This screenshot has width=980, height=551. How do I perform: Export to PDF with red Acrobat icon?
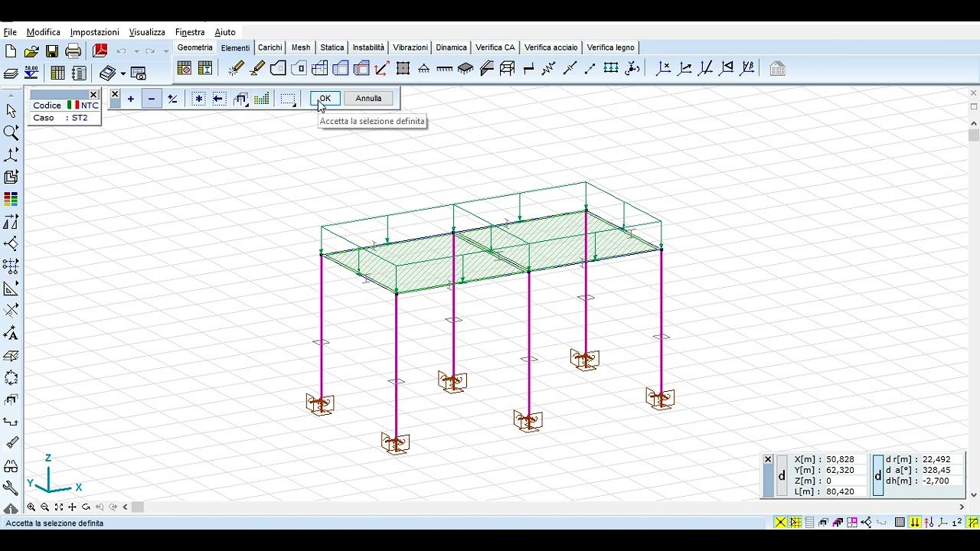click(100, 51)
